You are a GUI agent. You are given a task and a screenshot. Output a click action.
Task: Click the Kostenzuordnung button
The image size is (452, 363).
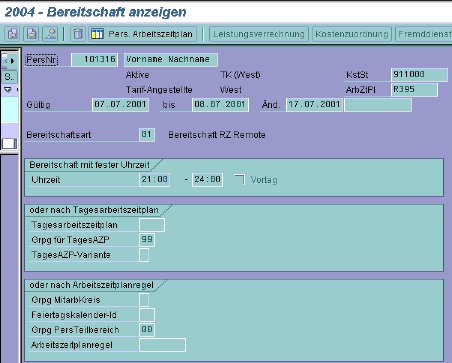(352, 34)
